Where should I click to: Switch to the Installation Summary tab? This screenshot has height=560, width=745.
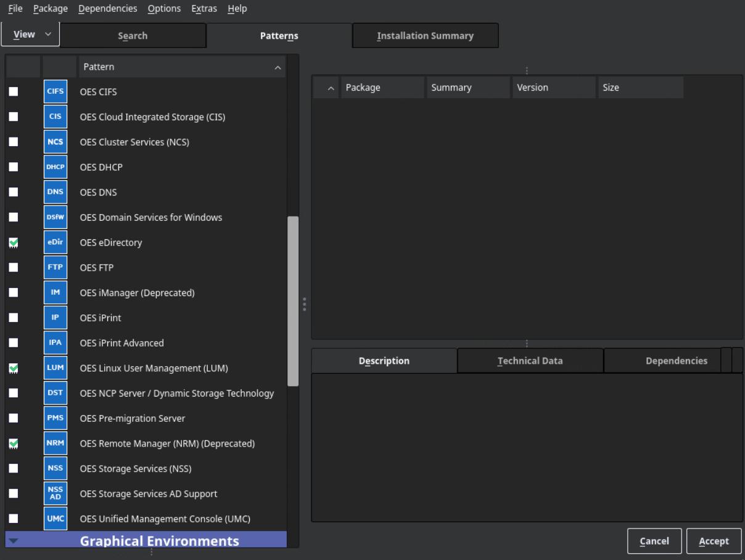425,36
